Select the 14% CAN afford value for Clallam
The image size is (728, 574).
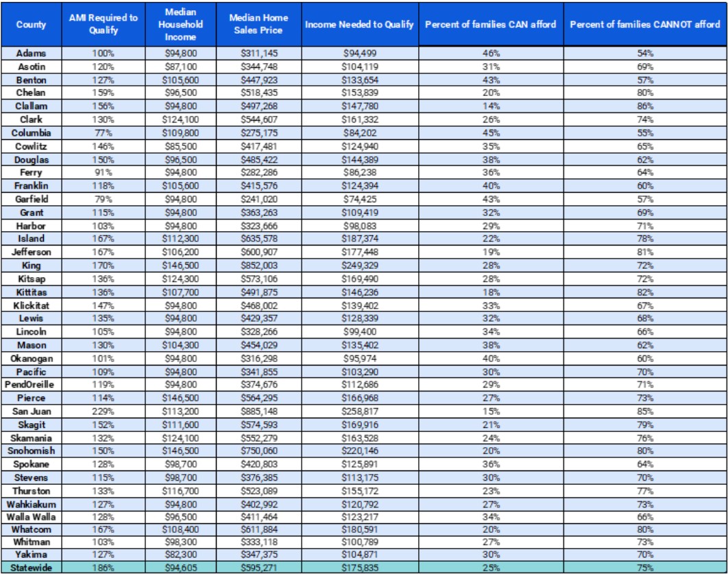tap(491, 106)
